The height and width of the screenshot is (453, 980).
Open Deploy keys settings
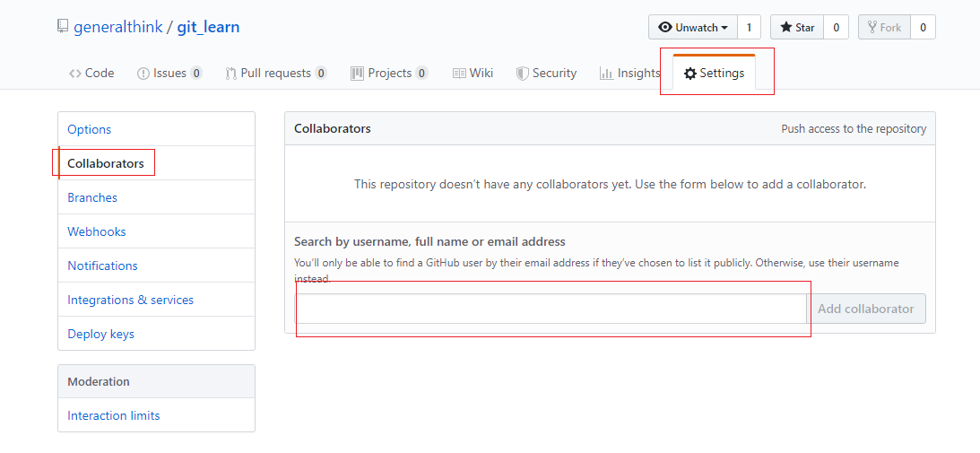tap(100, 334)
